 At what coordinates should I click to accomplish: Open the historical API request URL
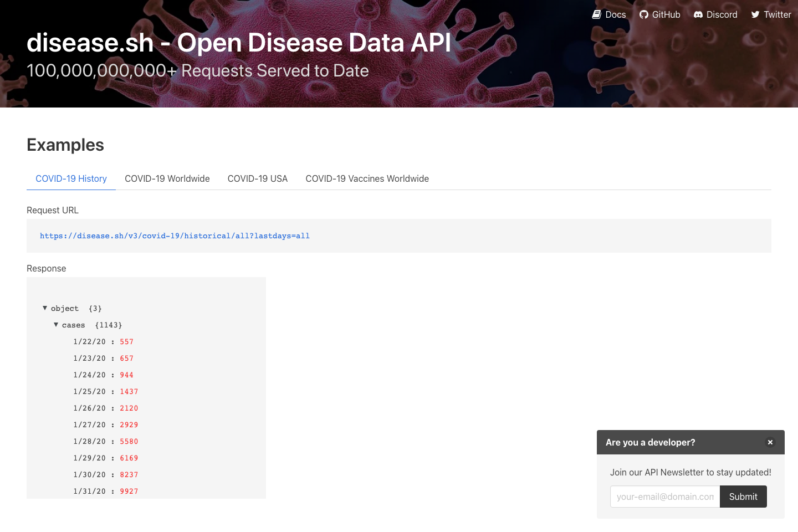coord(175,236)
